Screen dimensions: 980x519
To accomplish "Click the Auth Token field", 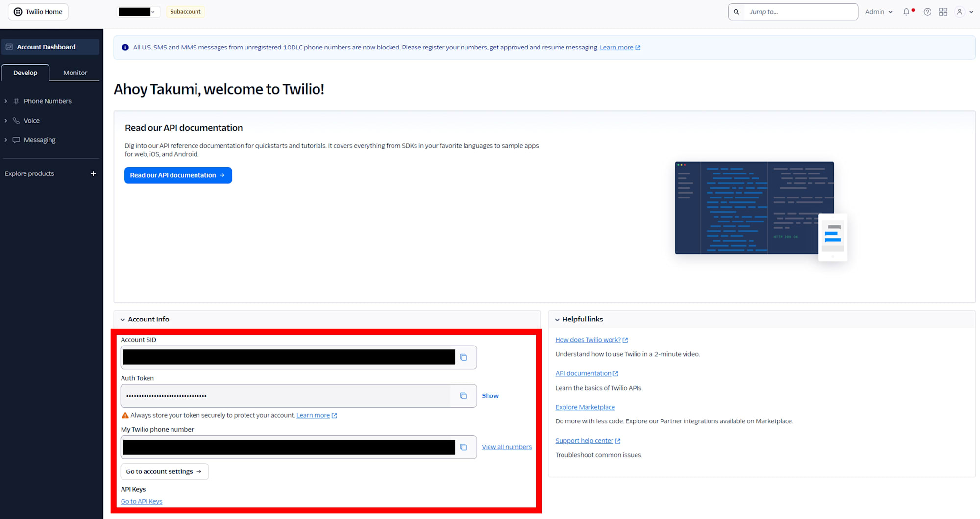I will (x=286, y=396).
